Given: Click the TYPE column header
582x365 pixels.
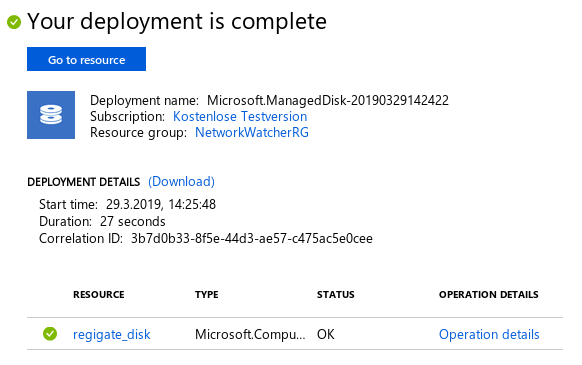Looking at the screenshot, I should click(x=206, y=294).
